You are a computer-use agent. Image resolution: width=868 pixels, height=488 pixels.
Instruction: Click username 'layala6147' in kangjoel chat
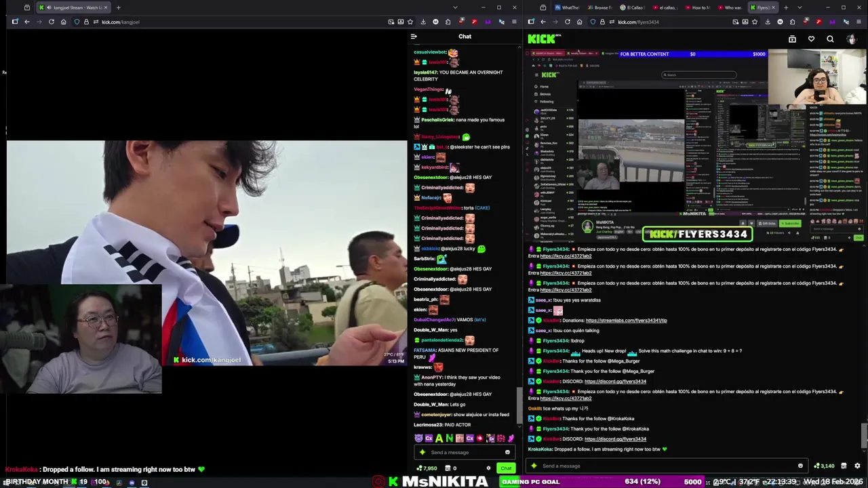click(425, 73)
